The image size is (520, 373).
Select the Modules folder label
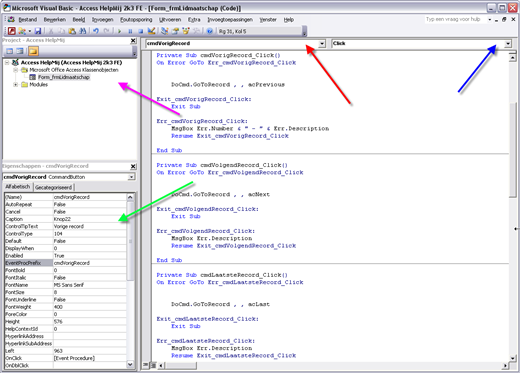pos(39,84)
